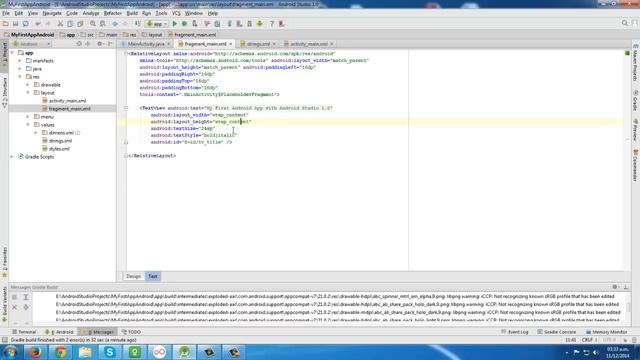Open the Terminal tool window
This screenshot has height=360, width=640.
click(x=24, y=332)
